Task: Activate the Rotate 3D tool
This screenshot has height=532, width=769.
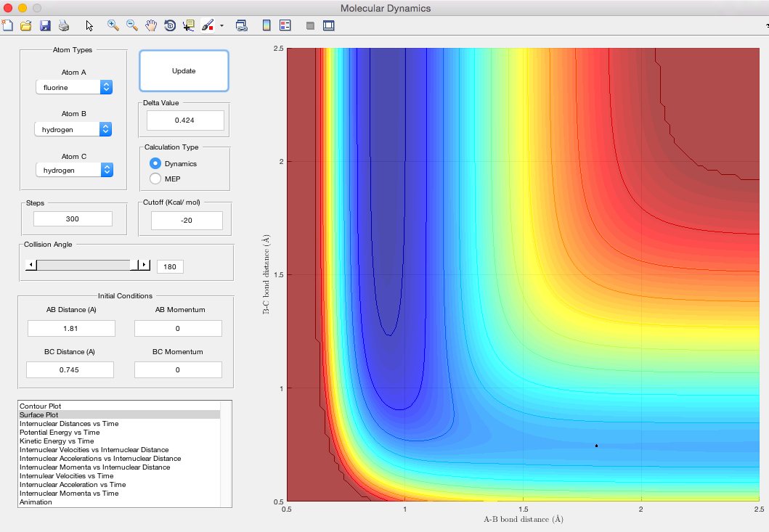Action: click(x=170, y=25)
